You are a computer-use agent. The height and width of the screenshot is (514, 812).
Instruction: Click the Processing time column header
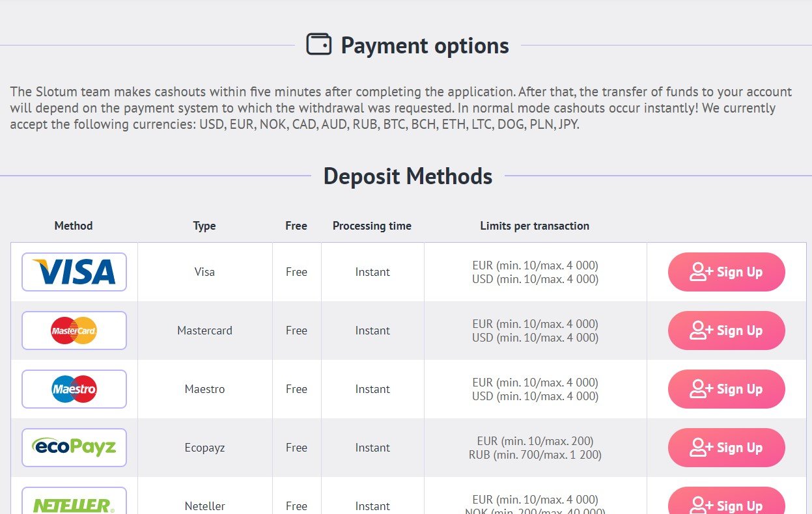click(372, 226)
